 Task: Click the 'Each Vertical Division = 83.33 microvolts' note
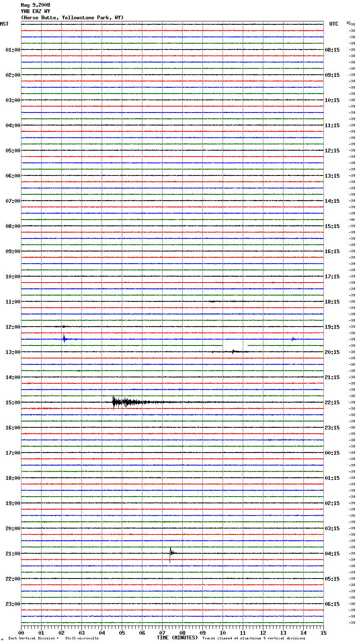(x=53, y=639)
